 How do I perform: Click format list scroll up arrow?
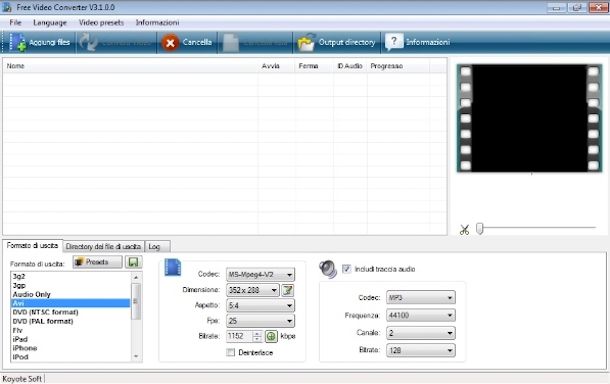136,277
